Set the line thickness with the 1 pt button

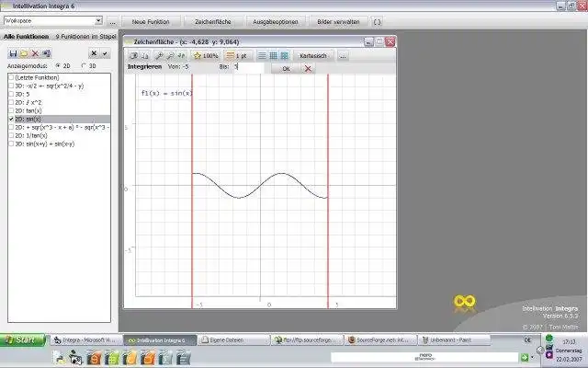[237, 56]
